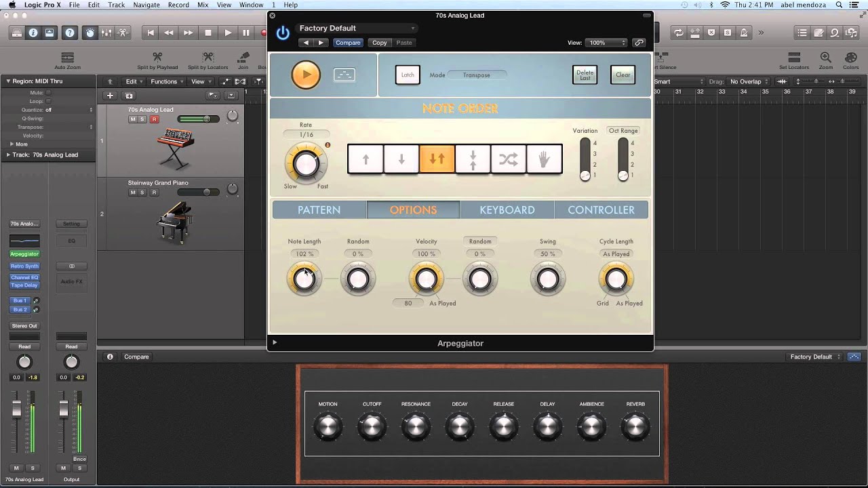Start playback in the control bar
The width and height of the screenshot is (868, 488).
(x=228, y=33)
